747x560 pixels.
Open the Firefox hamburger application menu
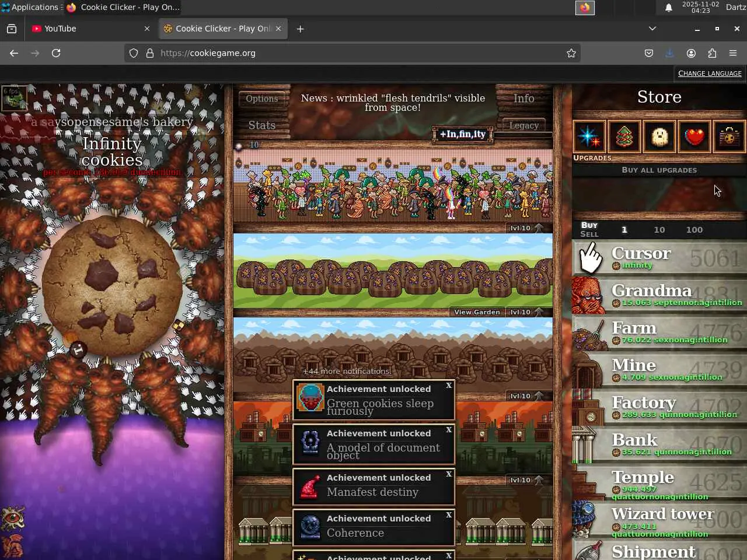733,53
